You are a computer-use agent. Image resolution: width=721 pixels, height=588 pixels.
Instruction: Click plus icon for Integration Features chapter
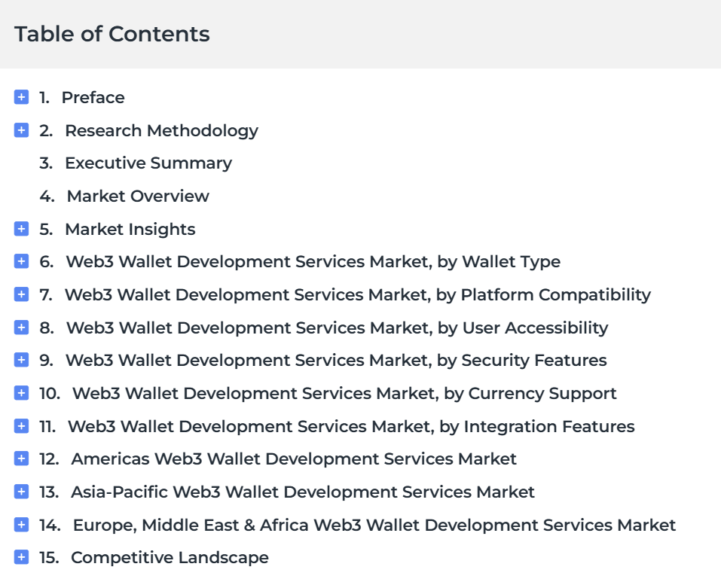pos(21,426)
